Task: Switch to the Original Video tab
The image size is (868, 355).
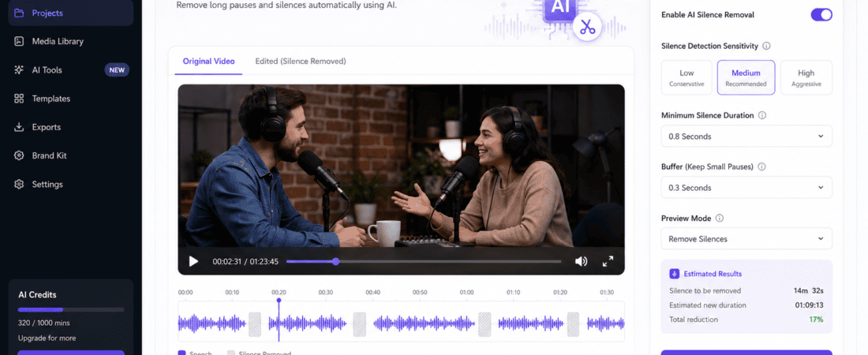Action: (x=208, y=62)
